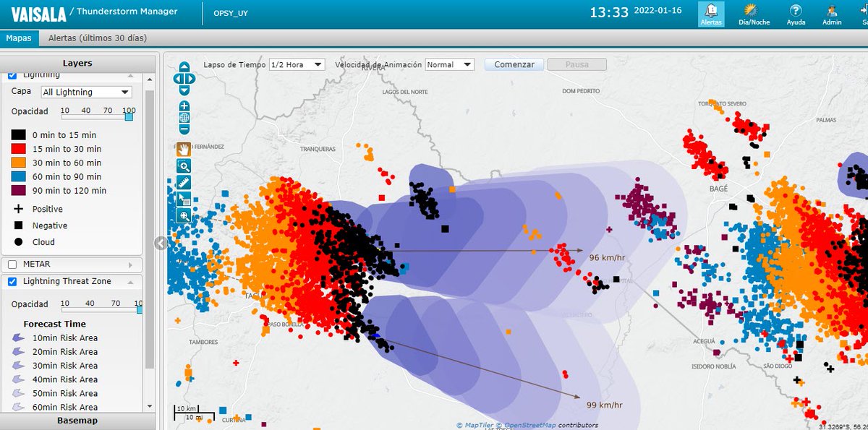The height and width of the screenshot is (430, 868).
Task: Click the BAGÉ city label on map
Action: [x=717, y=188]
